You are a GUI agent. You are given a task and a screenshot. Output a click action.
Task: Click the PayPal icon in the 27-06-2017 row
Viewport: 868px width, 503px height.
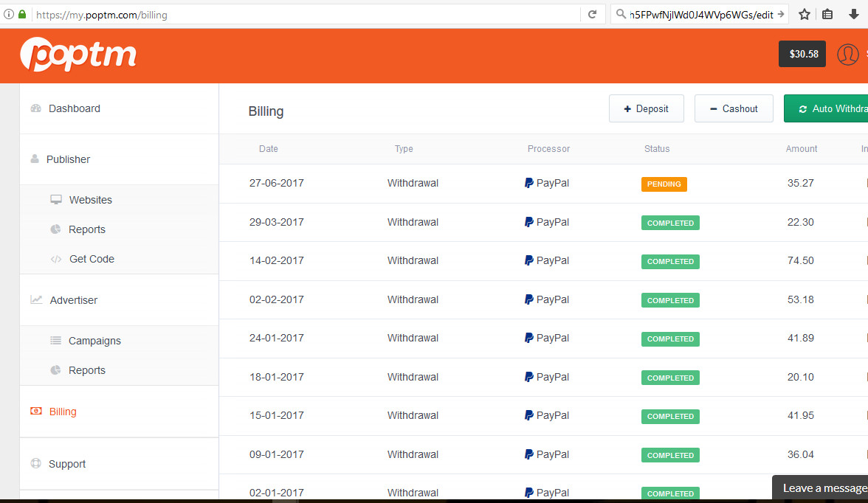[x=528, y=183]
